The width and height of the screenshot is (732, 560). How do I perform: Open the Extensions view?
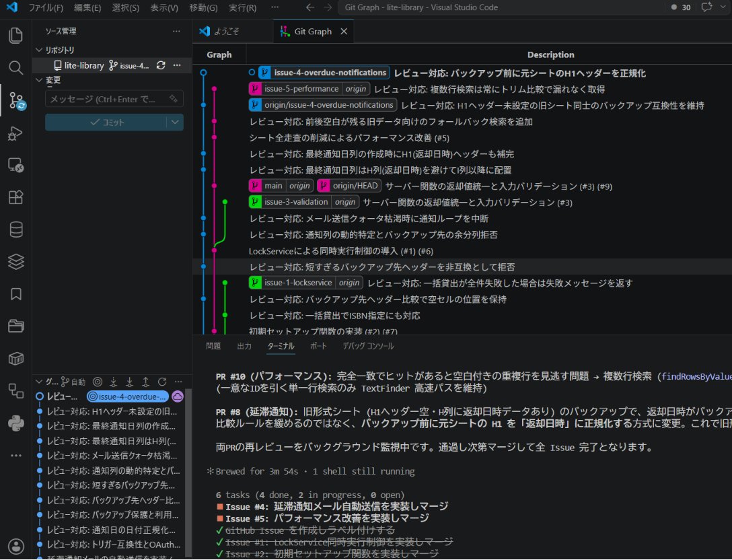click(x=16, y=197)
